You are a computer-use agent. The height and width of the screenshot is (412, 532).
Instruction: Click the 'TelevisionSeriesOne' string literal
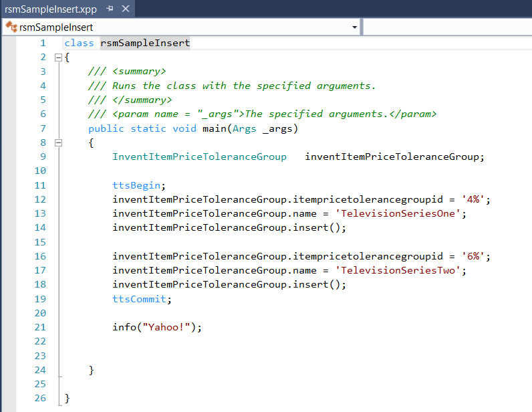click(x=400, y=213)
